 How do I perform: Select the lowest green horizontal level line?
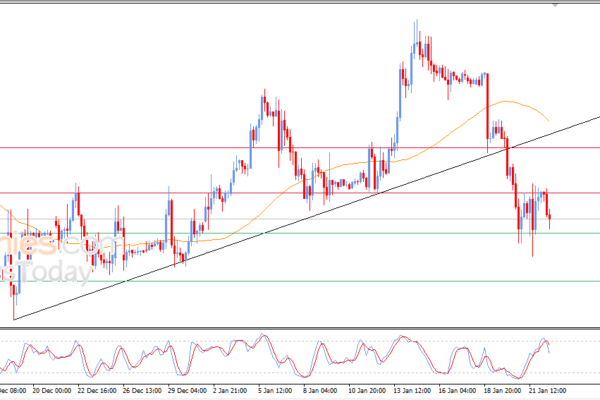tap(300, 281)
